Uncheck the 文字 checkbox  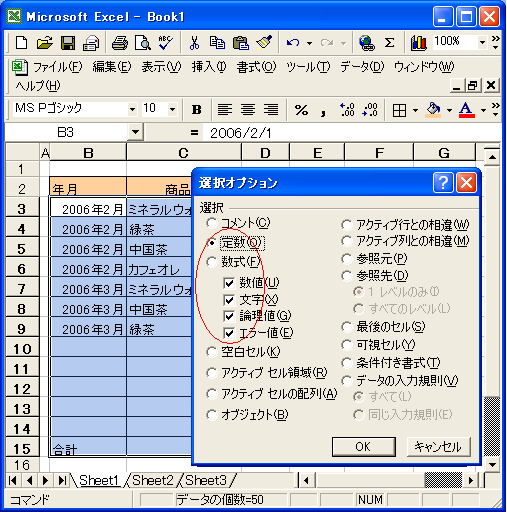click(229, 300)
